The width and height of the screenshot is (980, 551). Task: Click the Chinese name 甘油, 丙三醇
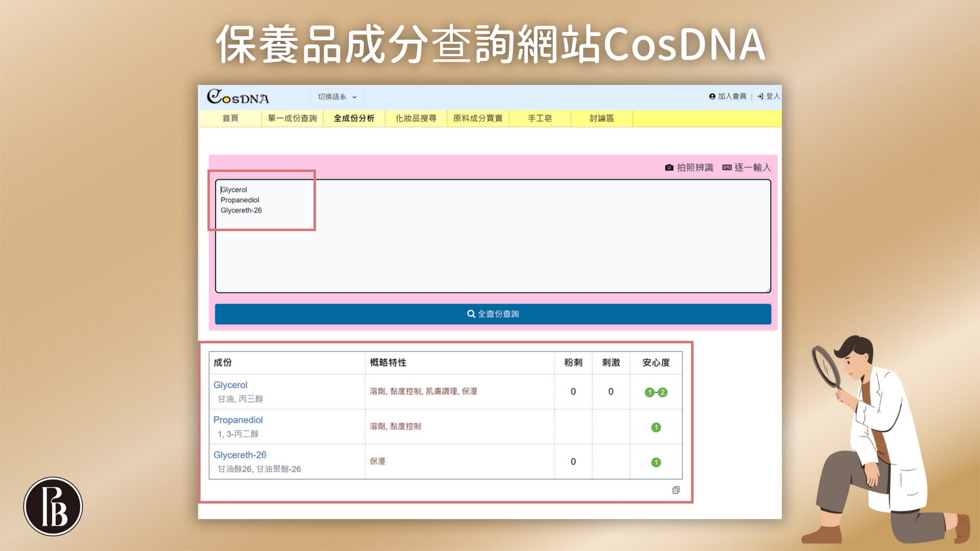[240, 399]
